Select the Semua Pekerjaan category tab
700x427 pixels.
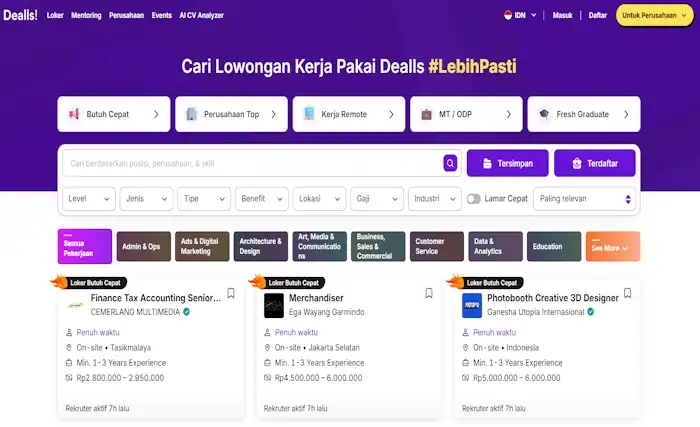85,246
